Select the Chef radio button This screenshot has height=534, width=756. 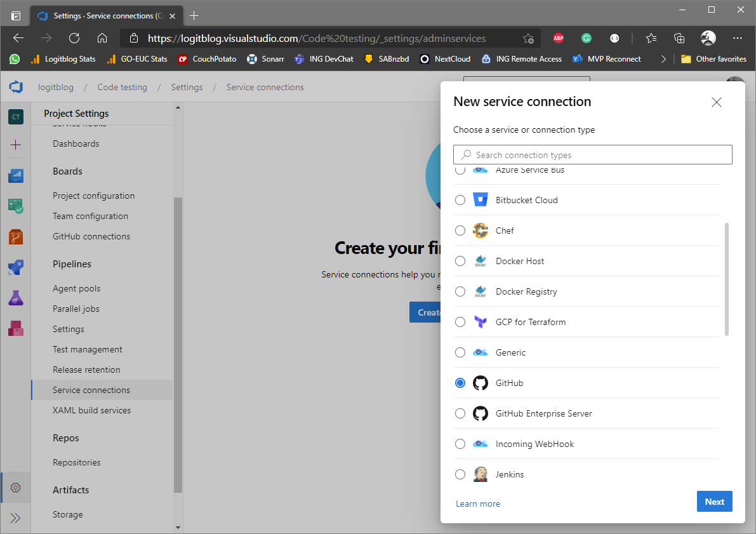point(460,230)
